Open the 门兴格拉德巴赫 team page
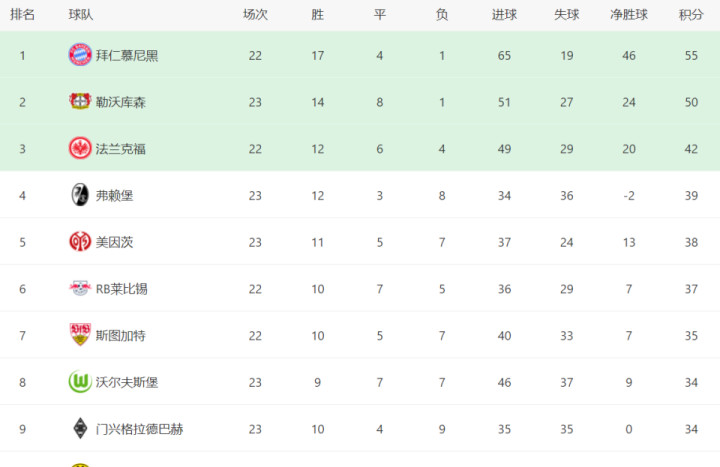Screen dimensions: 720x467 139,429
